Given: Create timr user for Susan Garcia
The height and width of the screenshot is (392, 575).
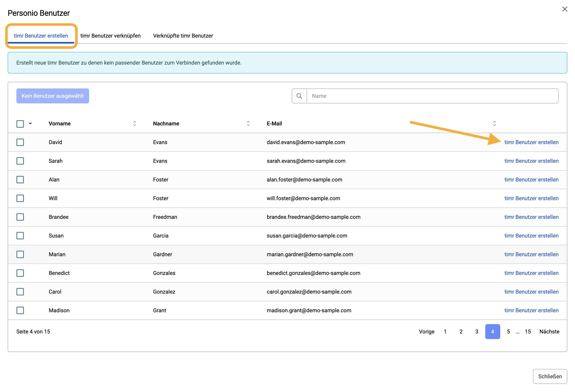Looking at the screenshot, I should click(531, 236).
